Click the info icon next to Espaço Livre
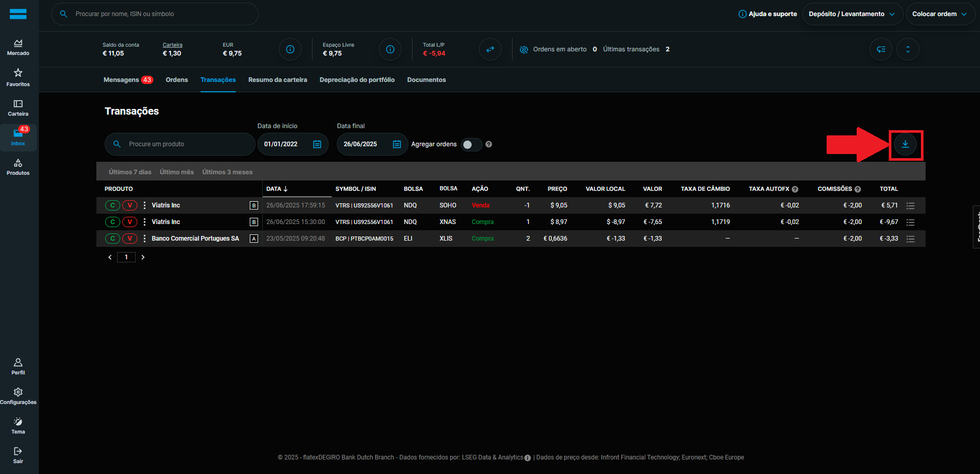Screen dimensions: 980x474 390,49
